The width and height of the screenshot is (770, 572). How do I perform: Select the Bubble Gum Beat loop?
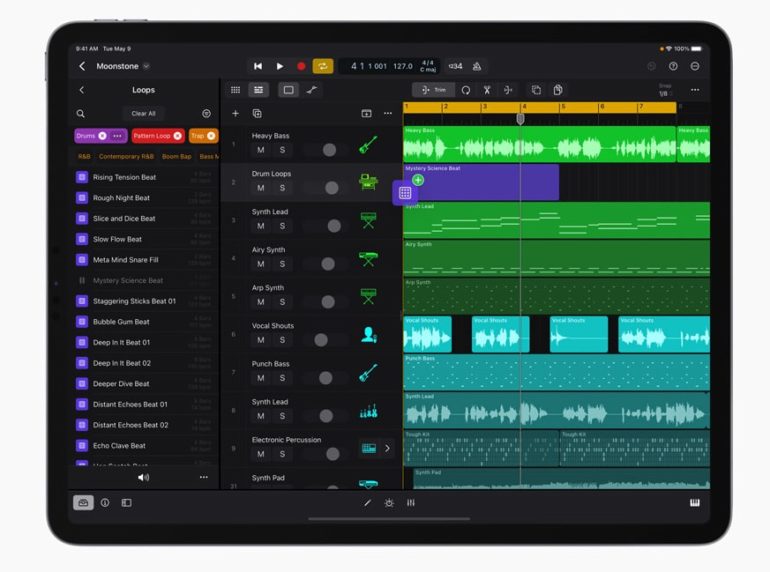pyautogui.click(x=145, y=322)
